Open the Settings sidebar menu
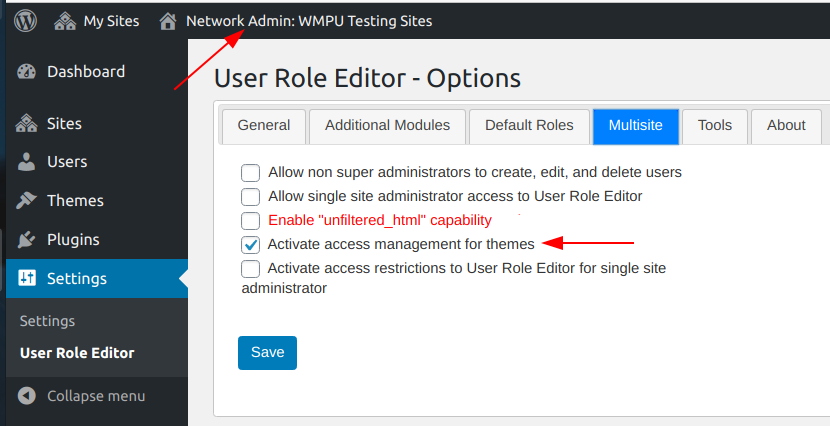Image resolution: width=830 pixels, height=426 pixels. [x=97, y=278]
